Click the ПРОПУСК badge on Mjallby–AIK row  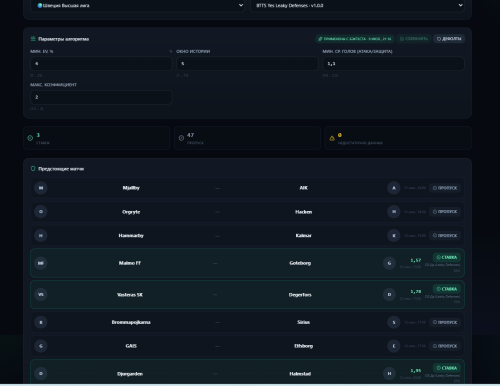point(445,188)
